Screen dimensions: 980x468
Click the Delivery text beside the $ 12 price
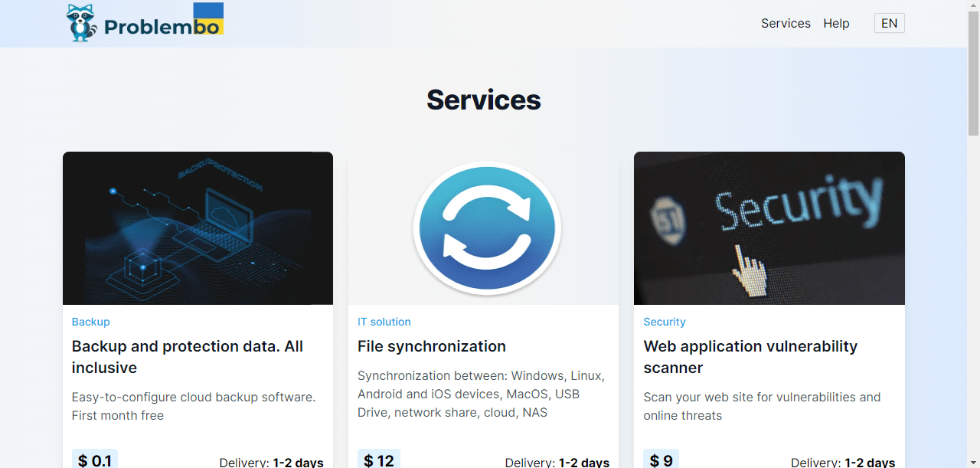pos(557,462)
